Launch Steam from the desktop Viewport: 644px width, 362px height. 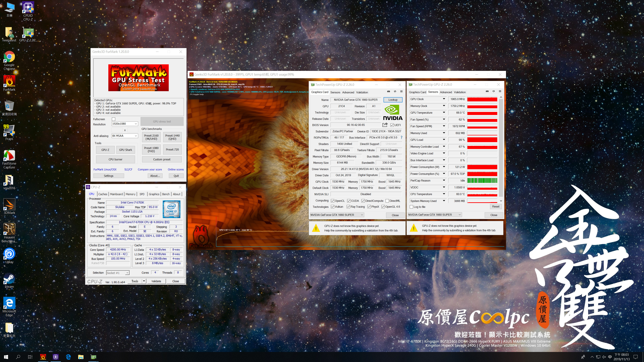point(9,280)
